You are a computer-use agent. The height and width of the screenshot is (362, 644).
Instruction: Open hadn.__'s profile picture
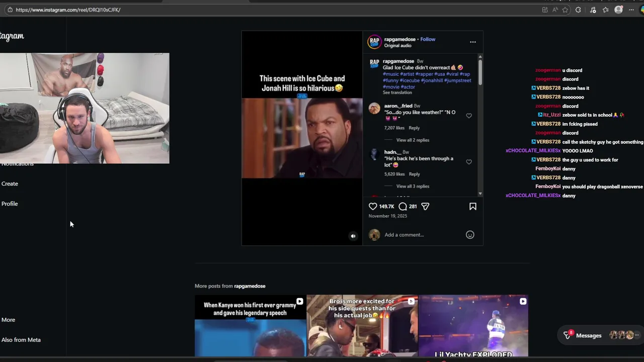[374, 155]
